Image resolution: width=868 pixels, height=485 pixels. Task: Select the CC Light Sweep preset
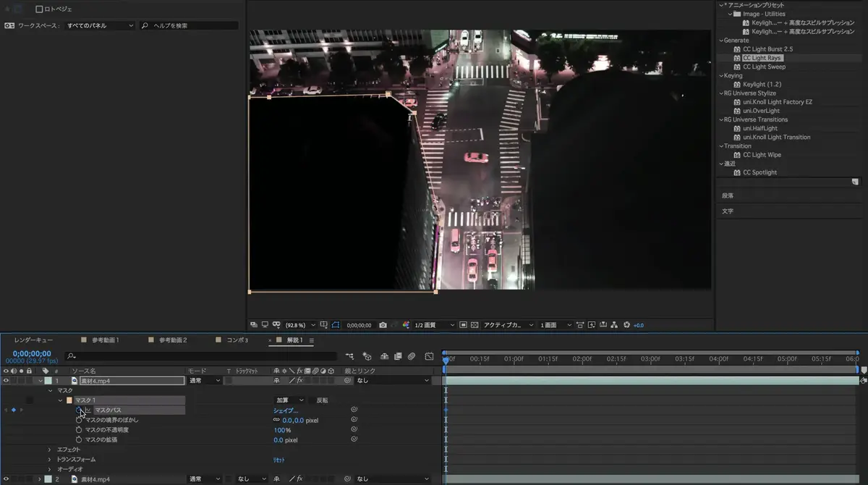pyautogui.click(x=764, y=67)
